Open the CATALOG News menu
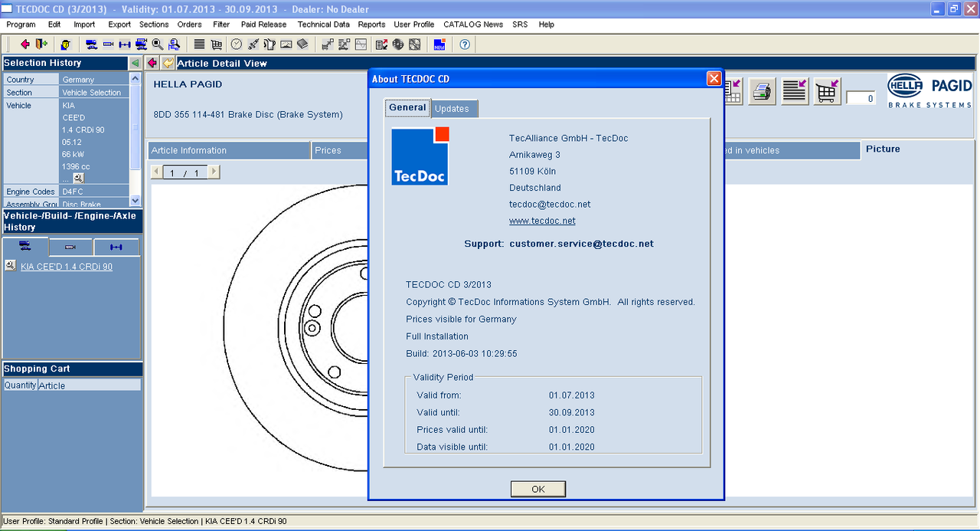This screenshot has height=531, width=980. pyautogui.click(x=473, y=25)
